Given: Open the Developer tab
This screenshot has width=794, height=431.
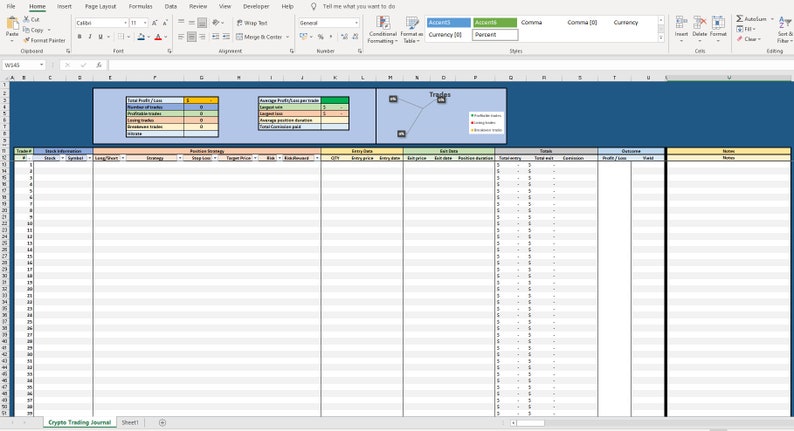Looking at the screenshot, I should [256, 7].
